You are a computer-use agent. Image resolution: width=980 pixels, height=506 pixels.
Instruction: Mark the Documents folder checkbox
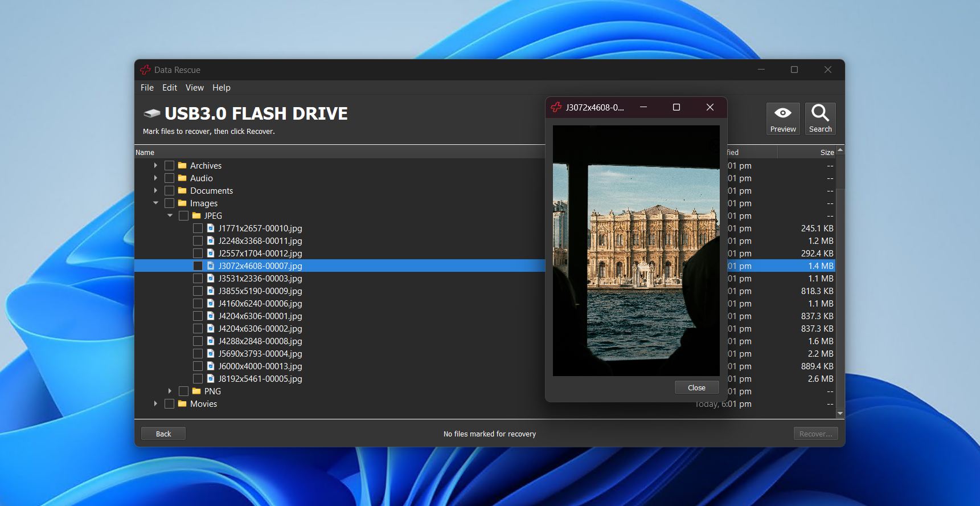click(x=169, y=190)
